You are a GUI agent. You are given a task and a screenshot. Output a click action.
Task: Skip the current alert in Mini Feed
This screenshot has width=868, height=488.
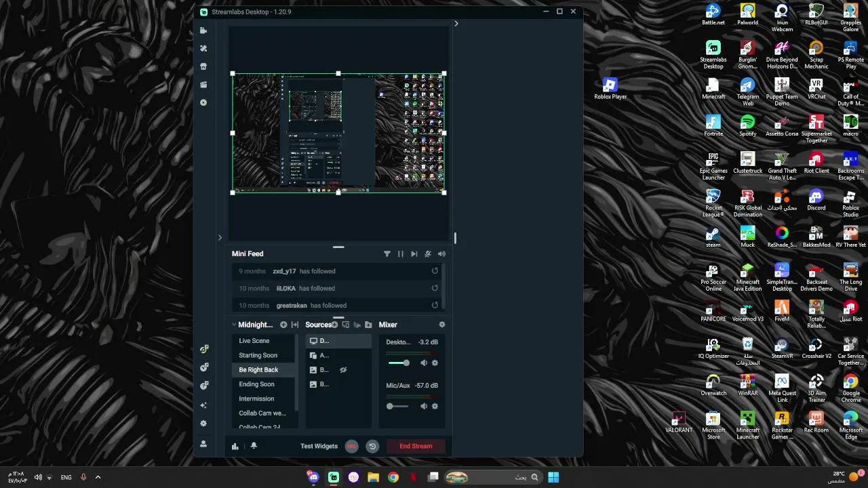point(414,253)
